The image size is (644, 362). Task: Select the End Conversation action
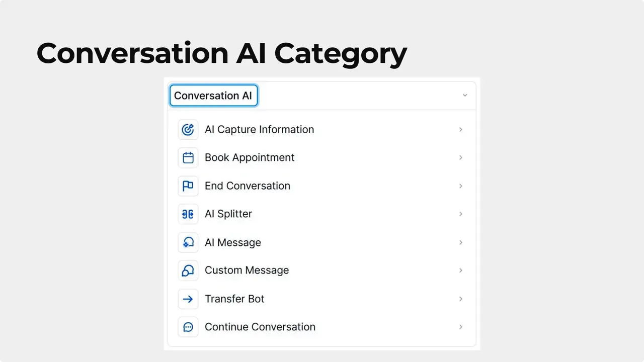tap(247, 186)
